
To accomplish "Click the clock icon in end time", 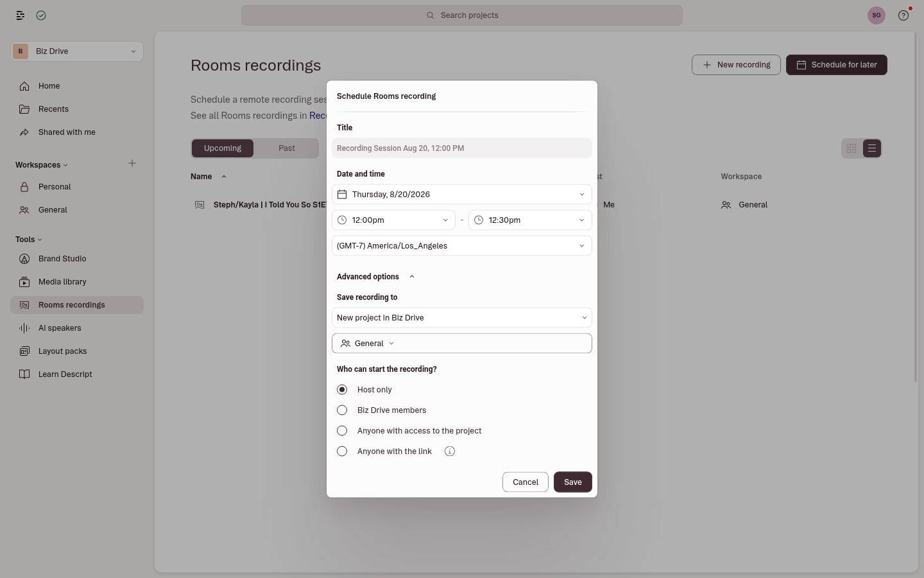I will (x=479, y=220).
